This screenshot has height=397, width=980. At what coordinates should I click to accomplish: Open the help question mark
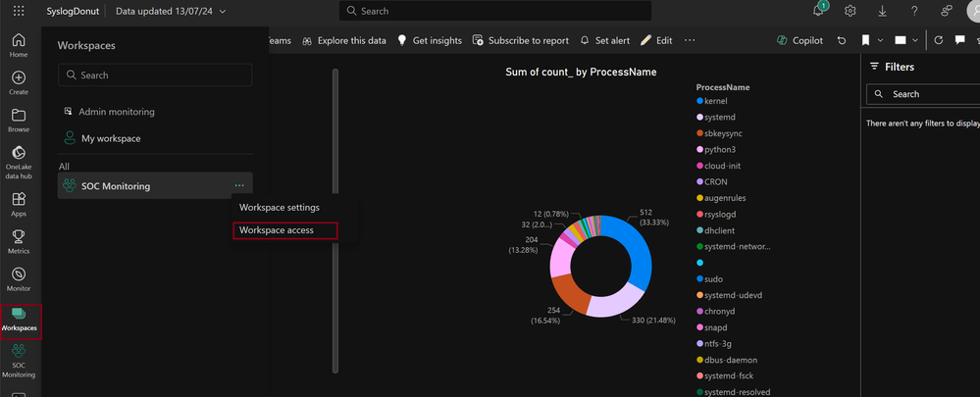pyautogui.click(x=914, y=11)
